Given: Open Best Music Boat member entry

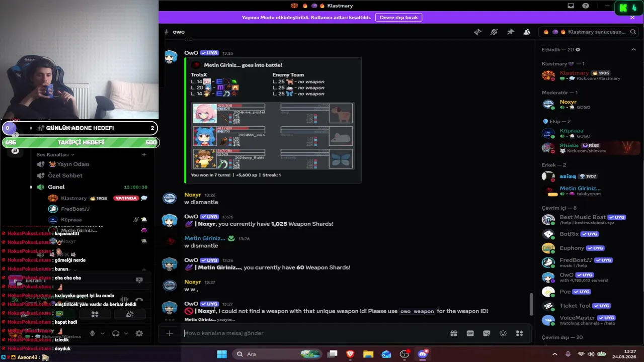Looking at the screenshot, I should click(588, 220).
